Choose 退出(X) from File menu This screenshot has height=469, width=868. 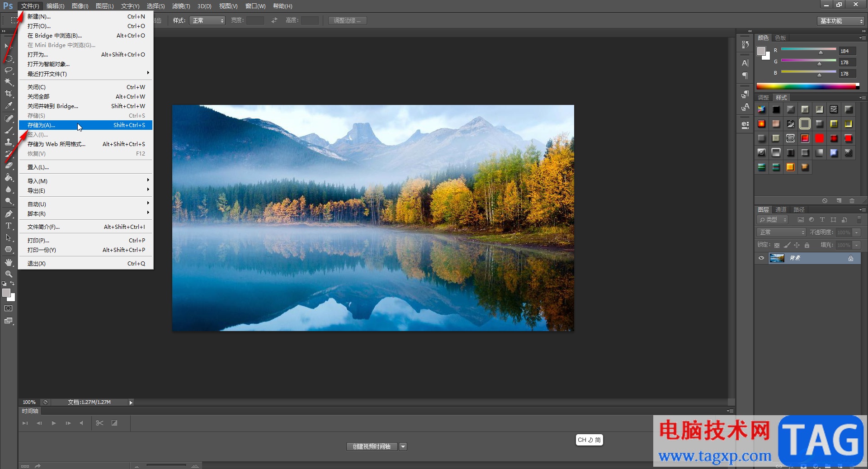(86, 263)
